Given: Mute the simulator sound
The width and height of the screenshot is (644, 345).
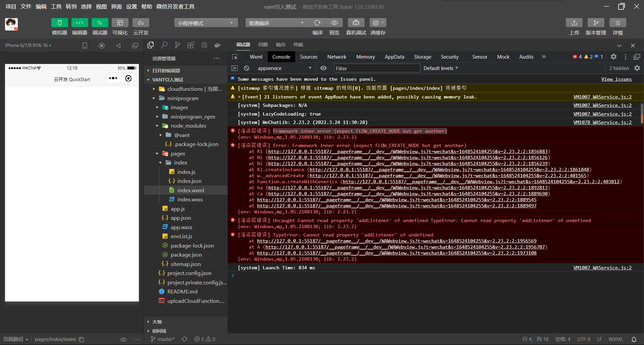Looking at the screenshot, I should [x=118, y=46].
